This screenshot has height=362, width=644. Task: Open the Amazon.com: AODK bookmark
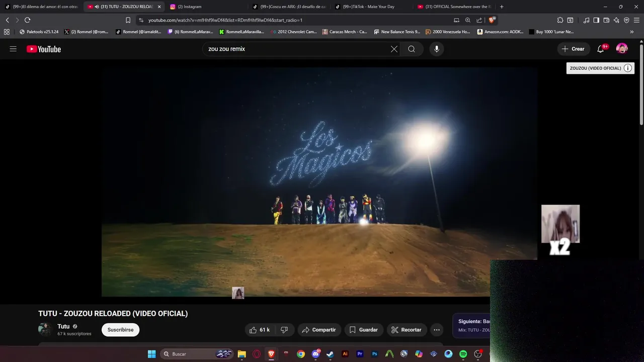coord(501,32)
